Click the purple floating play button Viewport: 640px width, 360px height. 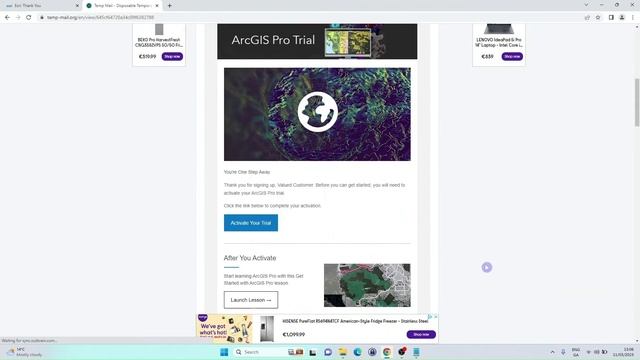487,267
